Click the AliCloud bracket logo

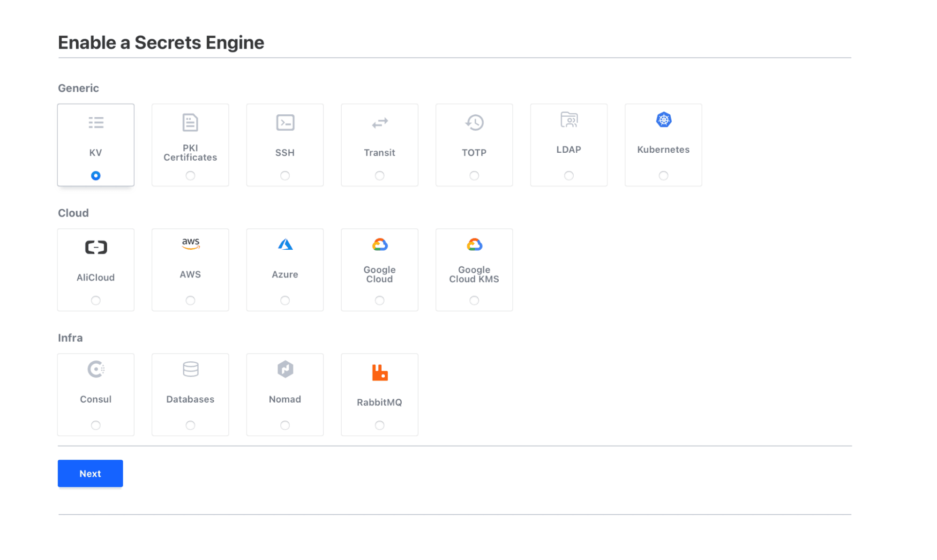(x=96, y=247)
